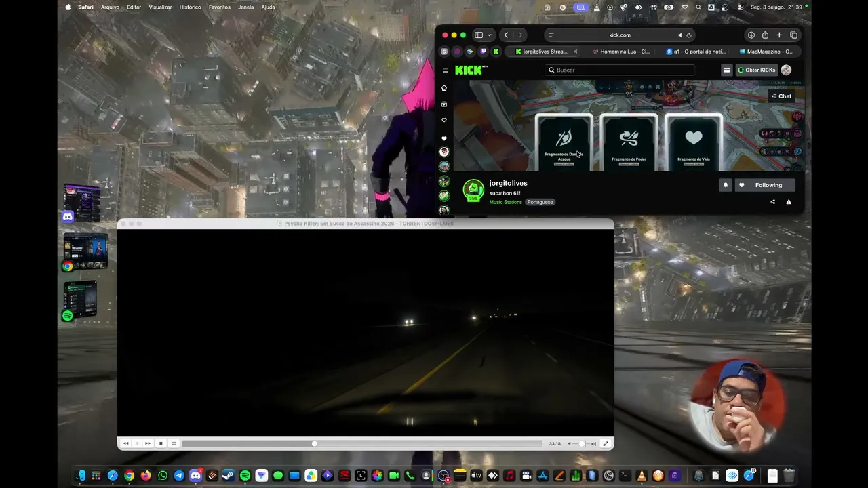Open Safari share sheet
Image resolution: width=868 pixels, height=488 pixels.
(x=765, y=35)
